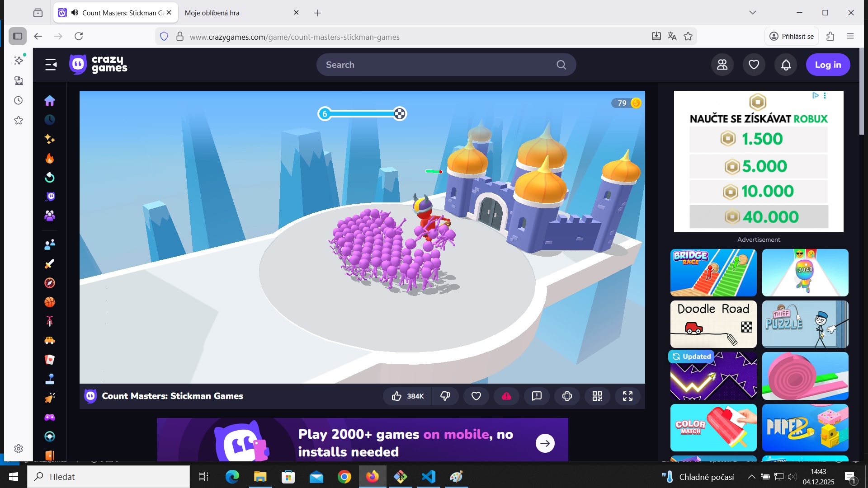This screenshot has height=488, width=868.
Task: Open the Firefox application hamburger menu
Action: tap(850, 36)
